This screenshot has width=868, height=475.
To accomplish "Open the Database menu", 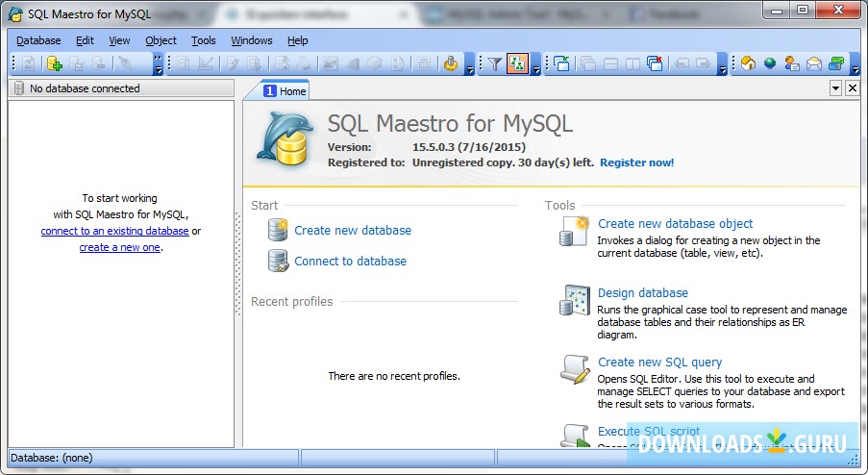I will [38, 40].
